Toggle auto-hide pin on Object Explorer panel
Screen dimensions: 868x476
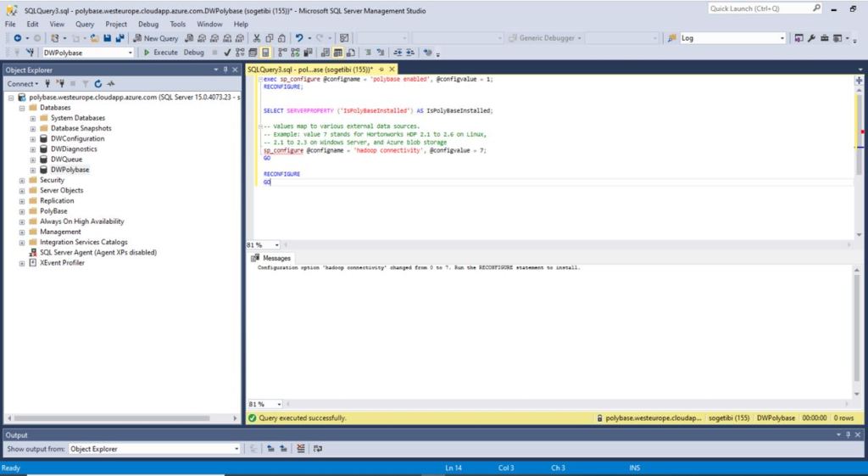pyautogui.click(x=225, y=70)
